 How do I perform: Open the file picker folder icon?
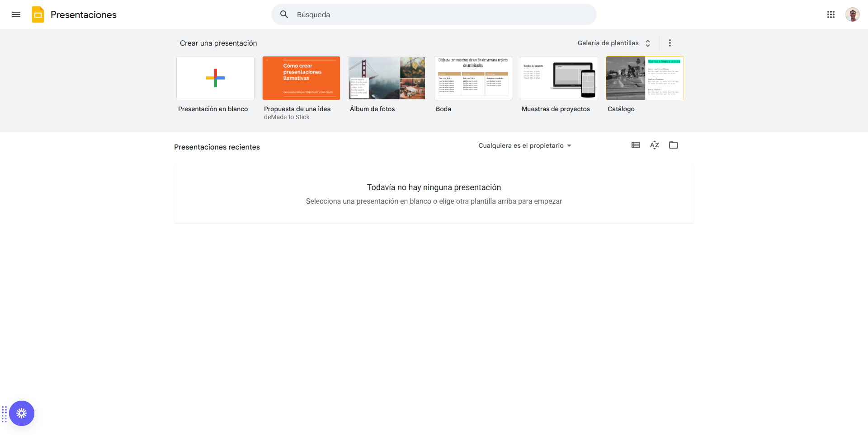tap(673, 145)
